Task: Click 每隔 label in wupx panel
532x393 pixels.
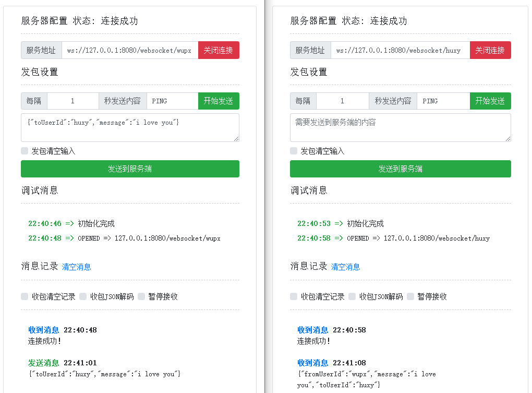Action: 34,101
